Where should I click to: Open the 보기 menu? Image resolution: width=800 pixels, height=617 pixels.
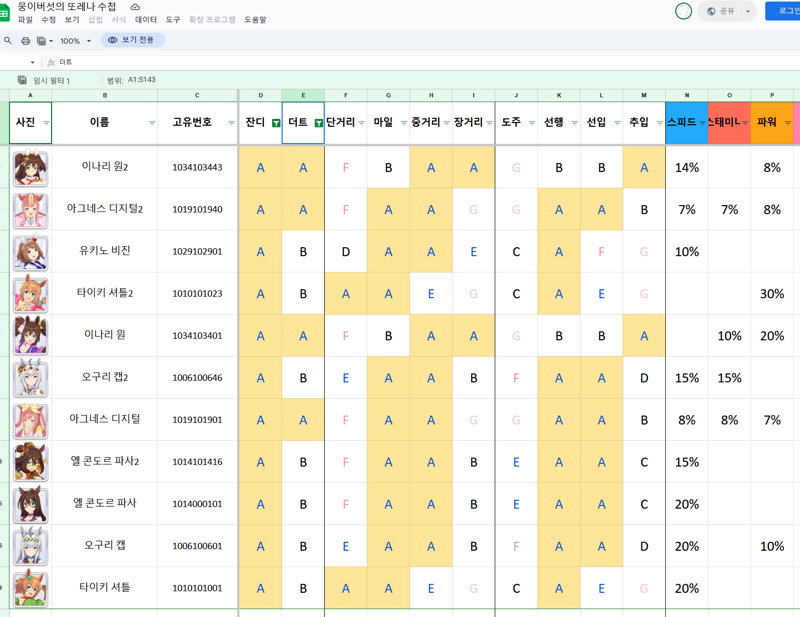pos(72,20)
